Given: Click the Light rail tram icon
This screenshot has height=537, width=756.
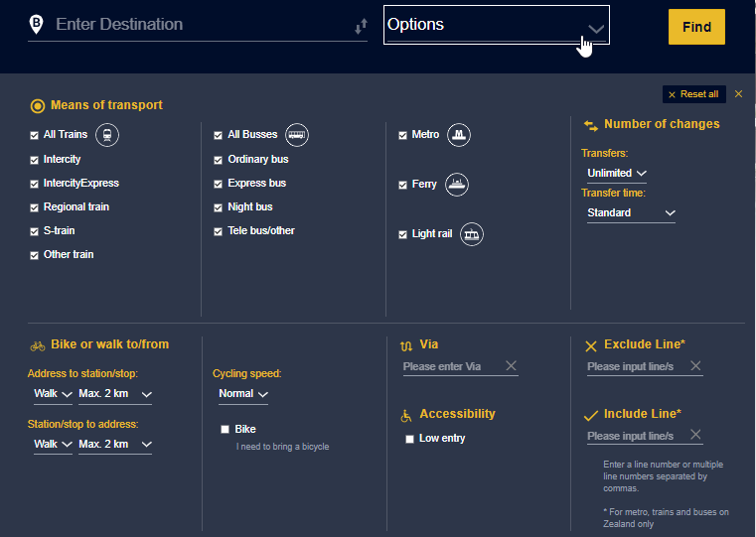Looking at the screenshot, I should pyautogui.click(x=472, y=234).
